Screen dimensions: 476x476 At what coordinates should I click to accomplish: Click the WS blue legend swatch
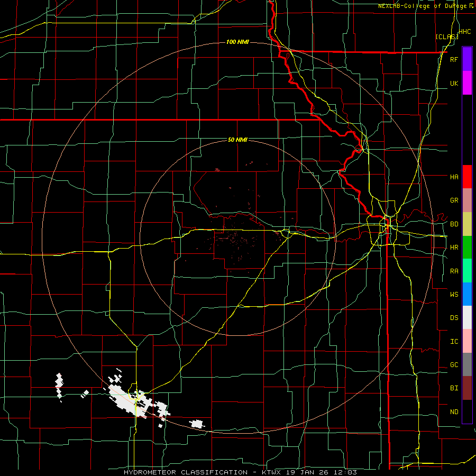click(467, 294)
